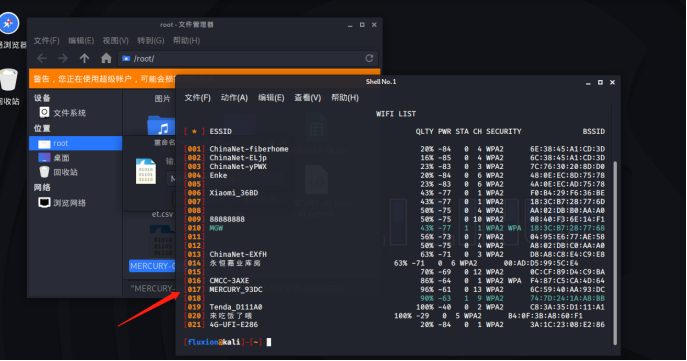Click the 来吃饭了喂 network entry

(383, 315)
